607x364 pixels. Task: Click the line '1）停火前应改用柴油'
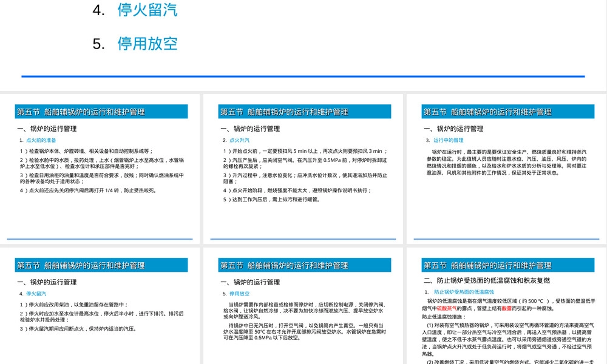[74, 305]
